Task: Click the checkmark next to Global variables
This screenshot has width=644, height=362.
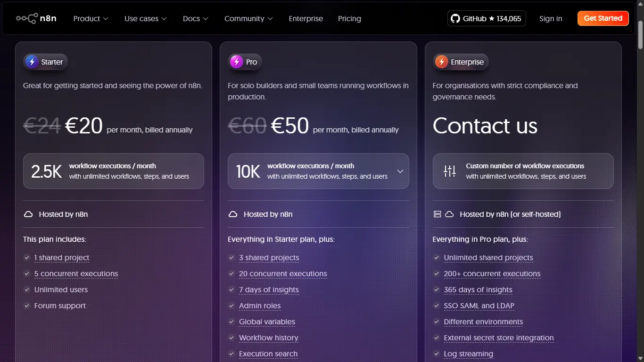Action: [x=231, y=321]
